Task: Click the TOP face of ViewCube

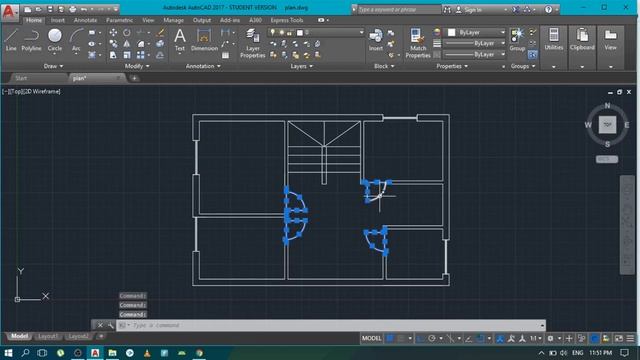Action: point(607,124)
